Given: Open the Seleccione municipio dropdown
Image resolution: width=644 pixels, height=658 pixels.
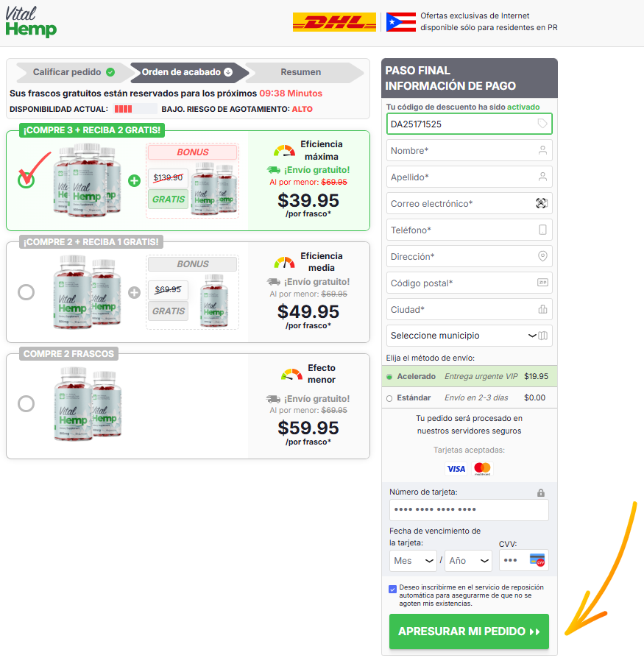Looking at the screenshot, I should click(x=469, y=336).
